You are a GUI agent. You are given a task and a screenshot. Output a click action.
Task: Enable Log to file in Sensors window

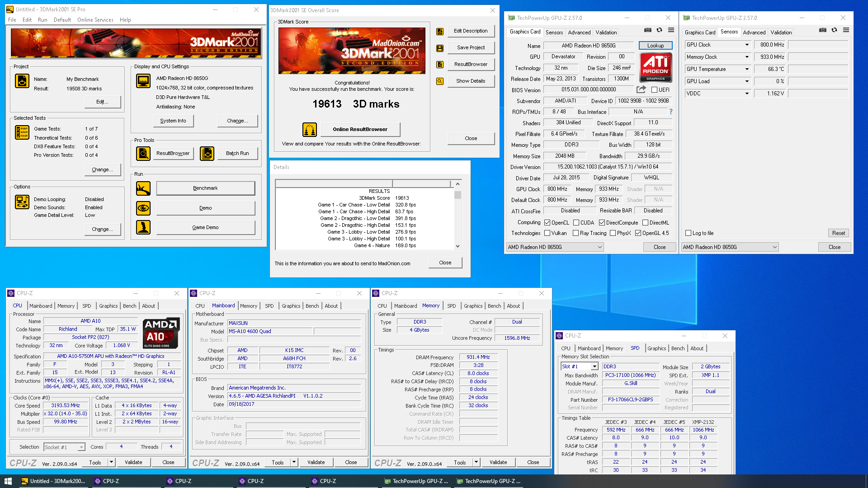pos(689,233)
